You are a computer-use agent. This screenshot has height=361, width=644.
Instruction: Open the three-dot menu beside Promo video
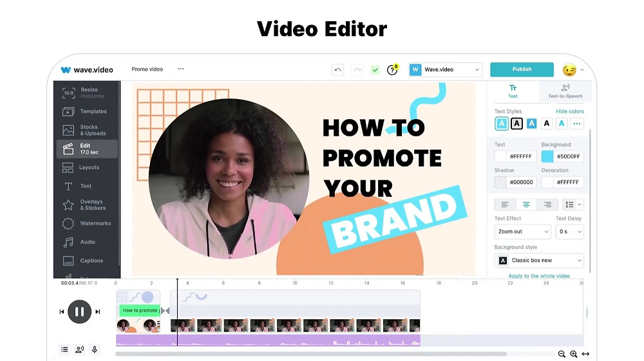click(x=181, y=69)
